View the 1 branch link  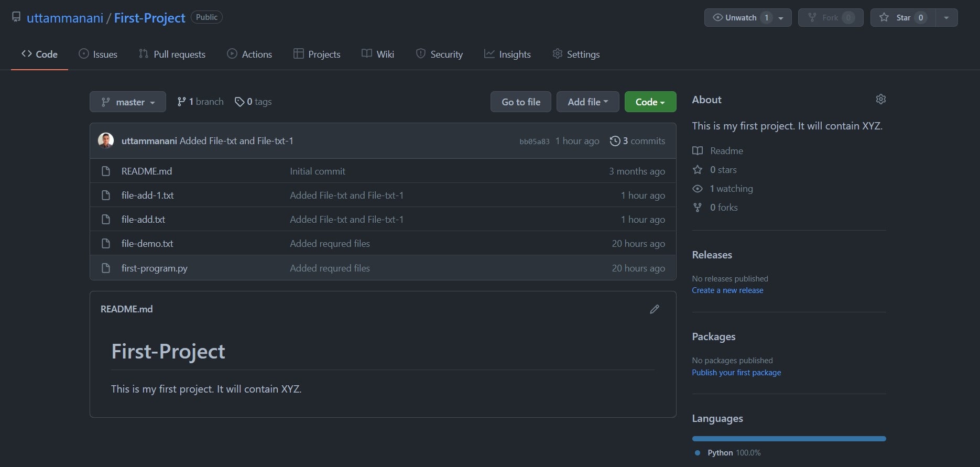click(200, 102)
